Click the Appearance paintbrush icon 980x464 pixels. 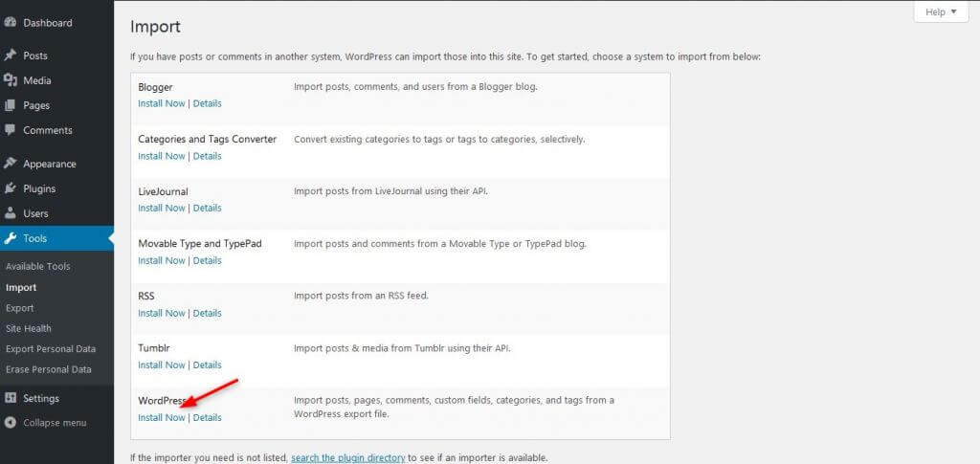(x=10, y=164)
